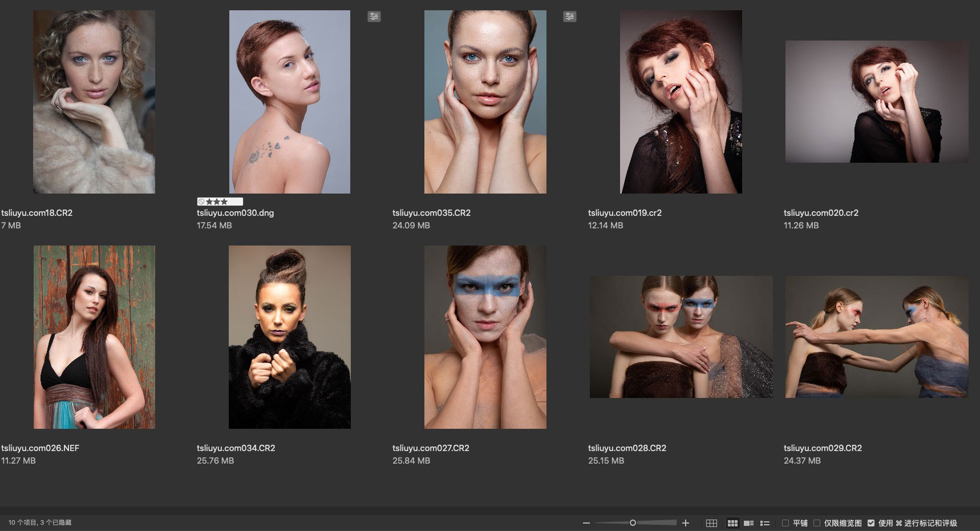The image size is (980, 531).
Task: Select the tsliuyu.com028.CR2 thumbnail image
Action: coord(681,337)
